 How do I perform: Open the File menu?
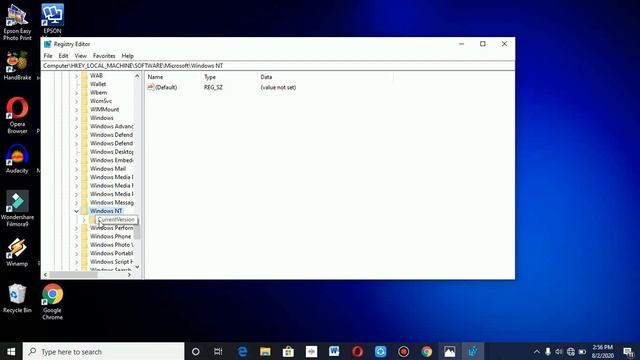click(x=48, y=56)
